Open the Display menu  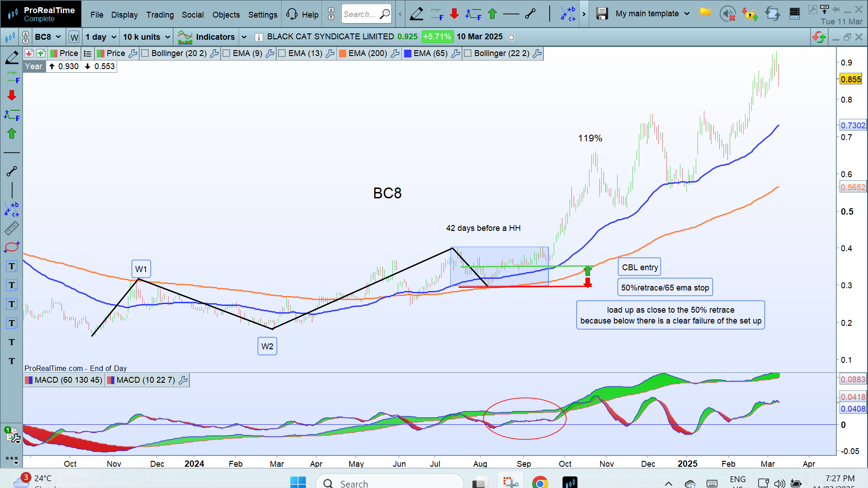click(124, 14)
